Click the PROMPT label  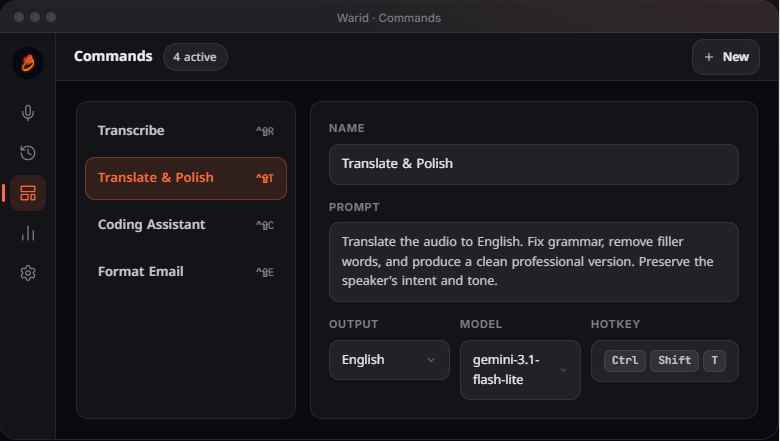coord(354,207)
